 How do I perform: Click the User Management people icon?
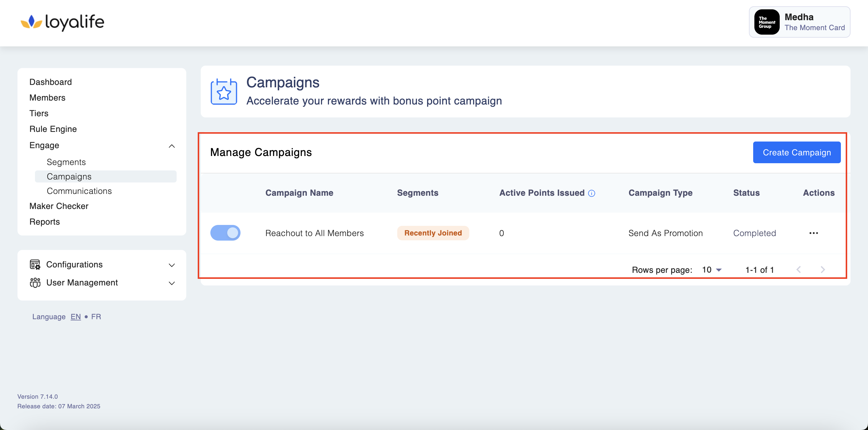pos(35,283)
